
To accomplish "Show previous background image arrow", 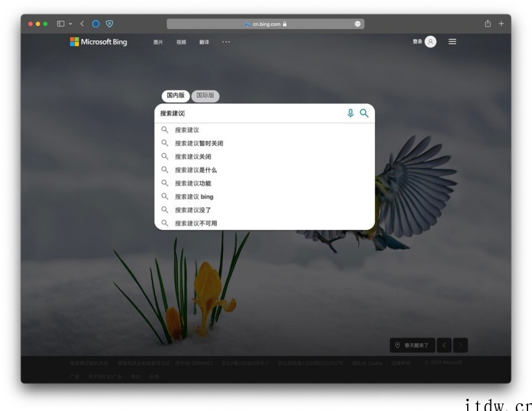I will pyautogui.click(x=444, y=345).
